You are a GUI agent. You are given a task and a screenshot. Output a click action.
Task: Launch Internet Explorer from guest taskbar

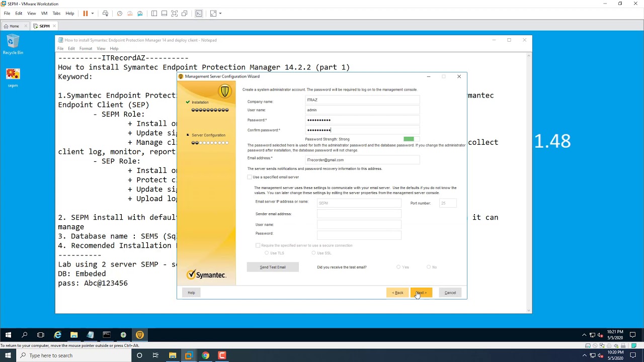click(57, 335)
